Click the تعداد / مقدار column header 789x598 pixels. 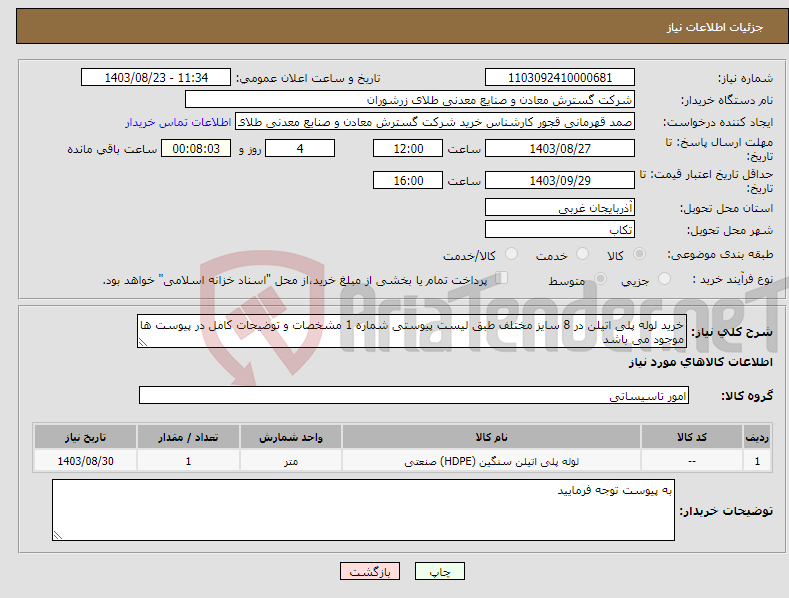coord(188,437)
